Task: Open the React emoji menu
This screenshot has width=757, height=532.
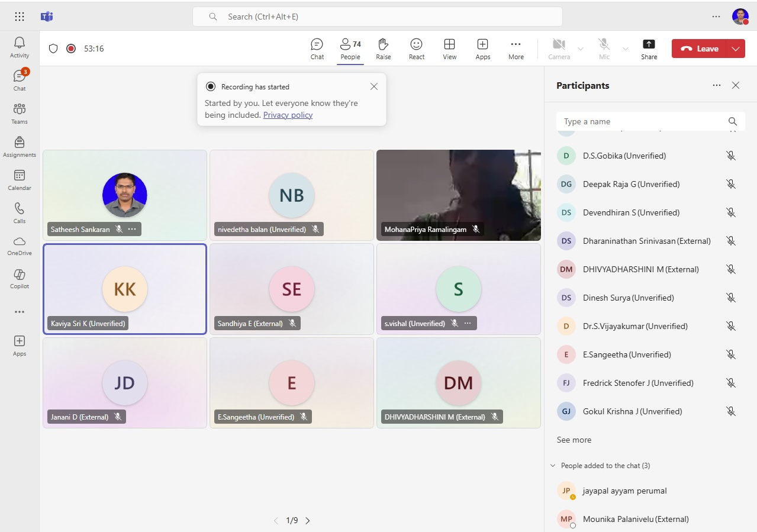Action: tap(417, 49)
